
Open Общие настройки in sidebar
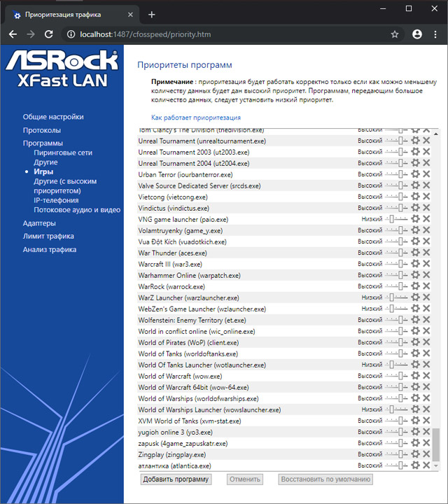(x=53, y=117)
